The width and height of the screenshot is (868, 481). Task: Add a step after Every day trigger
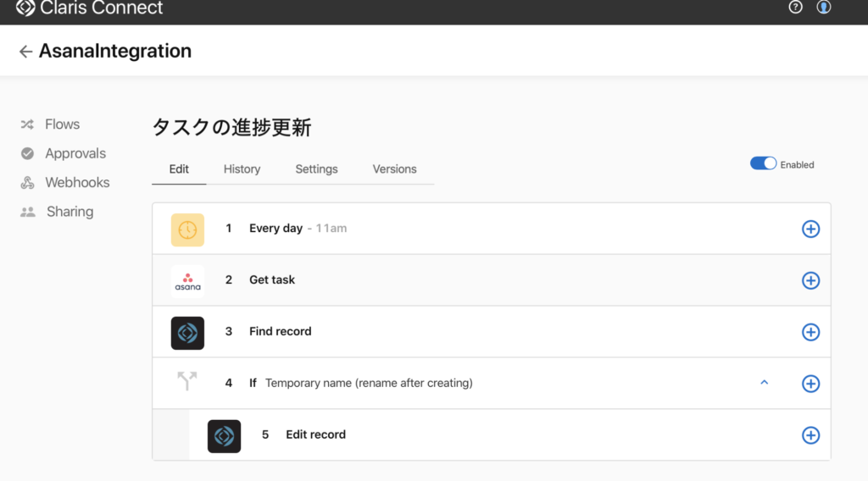pos(810,229)
